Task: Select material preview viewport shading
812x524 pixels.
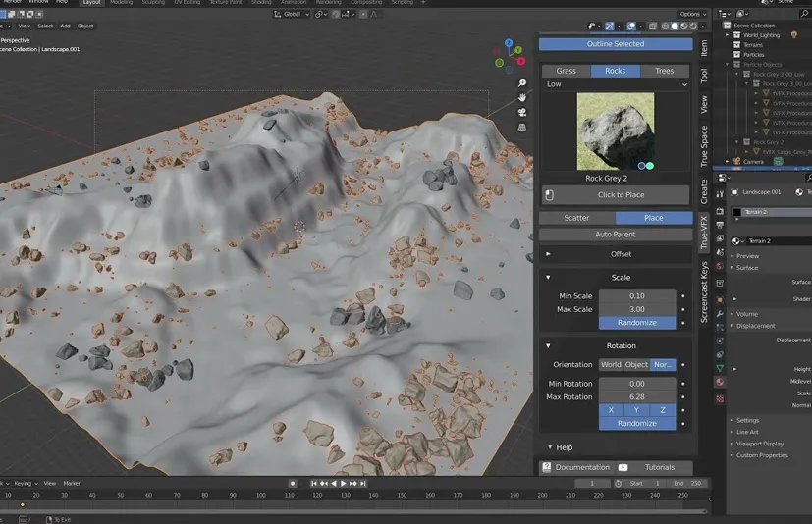Action: point(683,26)
